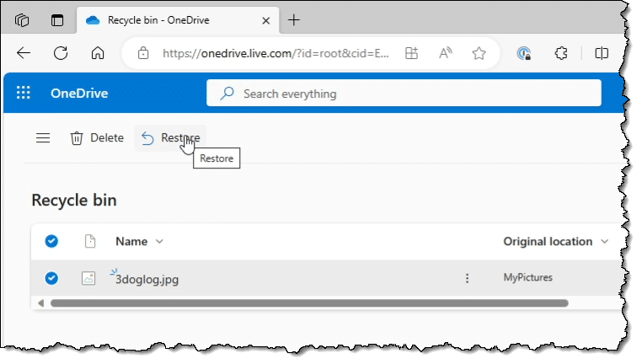Click the browser back arrow
642x364 pixels.
24,53
